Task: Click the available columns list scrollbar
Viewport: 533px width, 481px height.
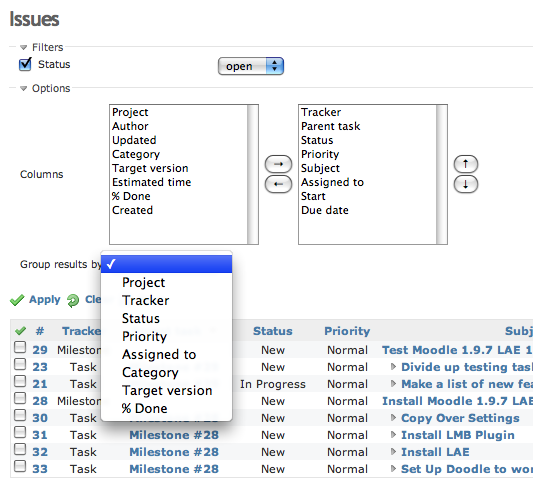Action: click(x=253, y=174)
